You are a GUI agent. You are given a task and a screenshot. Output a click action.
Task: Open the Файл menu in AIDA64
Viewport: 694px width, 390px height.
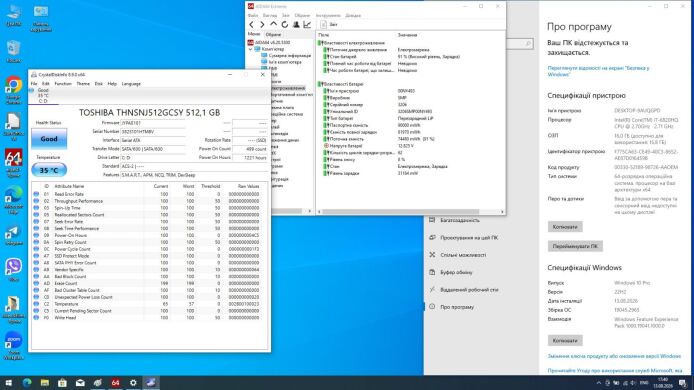pos(253,15)
